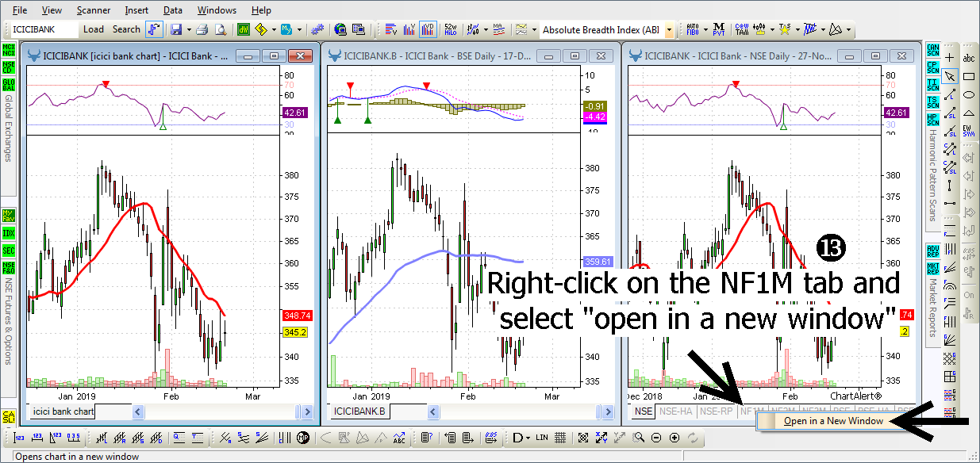Viewport: 980px width, 463px height.
Task: Click the ADV REP report icon
Action: [x=932, y=251]
